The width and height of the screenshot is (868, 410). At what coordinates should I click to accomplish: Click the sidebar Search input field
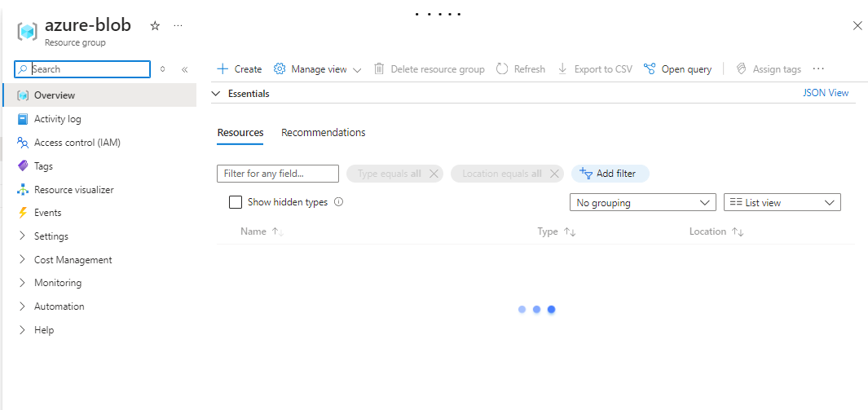click(x=82, y=69)
